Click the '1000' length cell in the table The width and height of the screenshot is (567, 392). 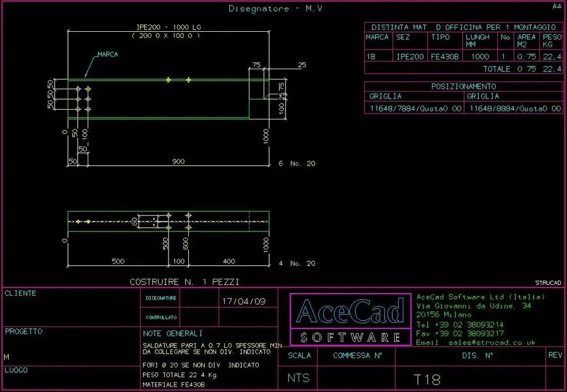(x=480, y=57)
